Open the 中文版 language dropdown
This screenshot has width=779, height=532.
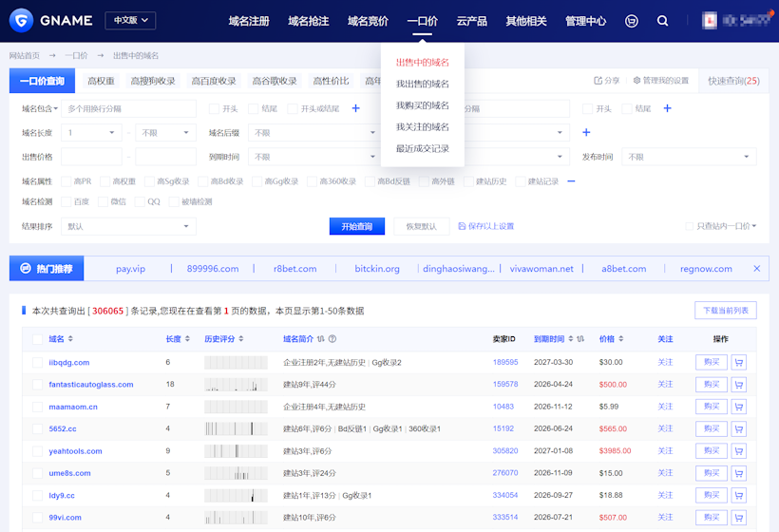(129, 20)
